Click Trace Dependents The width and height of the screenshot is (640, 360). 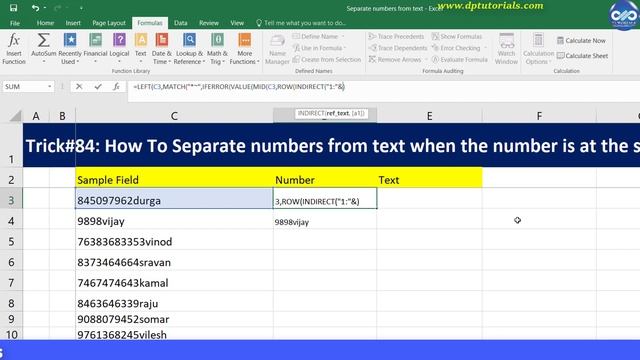pos(398,48)
